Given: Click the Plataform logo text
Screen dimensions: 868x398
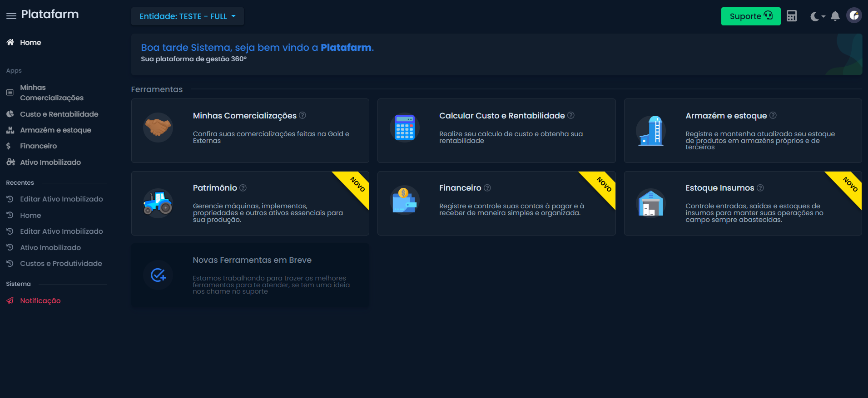Looking at the screenshot, I should click(x=50, y=15).
